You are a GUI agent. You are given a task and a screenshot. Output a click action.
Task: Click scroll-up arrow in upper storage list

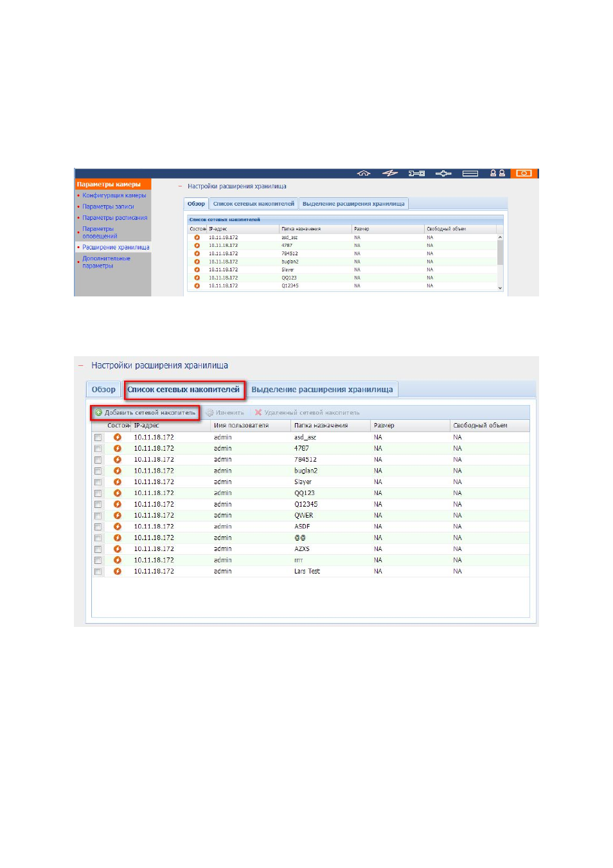click(x=500, y=237)
